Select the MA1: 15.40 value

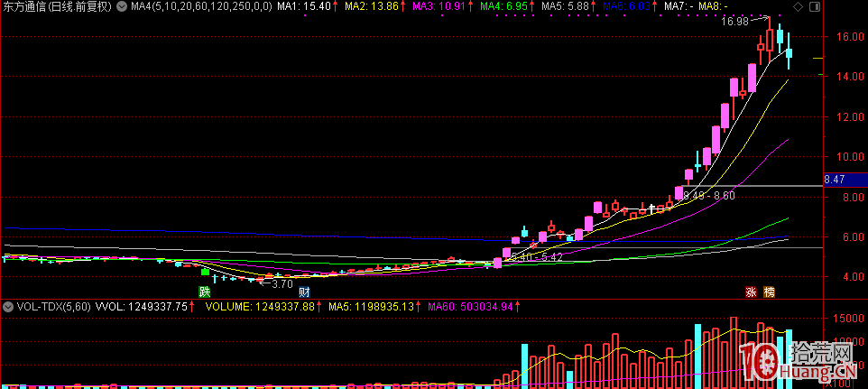304,6
